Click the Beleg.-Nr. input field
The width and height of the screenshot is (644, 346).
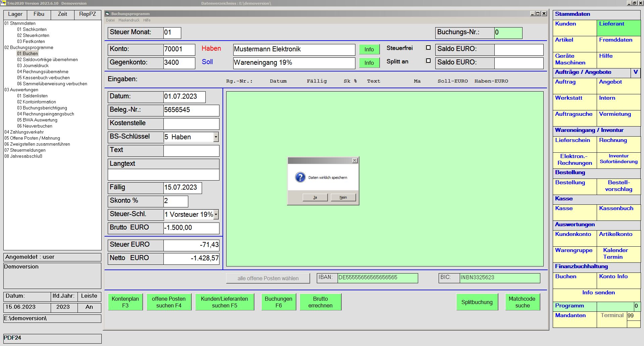[191, 110]
